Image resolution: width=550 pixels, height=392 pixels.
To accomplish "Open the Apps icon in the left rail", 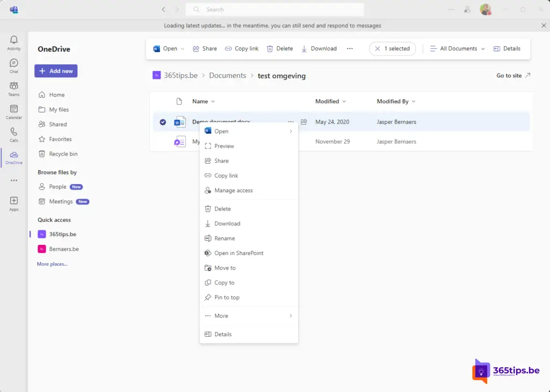I will tap(14, 203).
